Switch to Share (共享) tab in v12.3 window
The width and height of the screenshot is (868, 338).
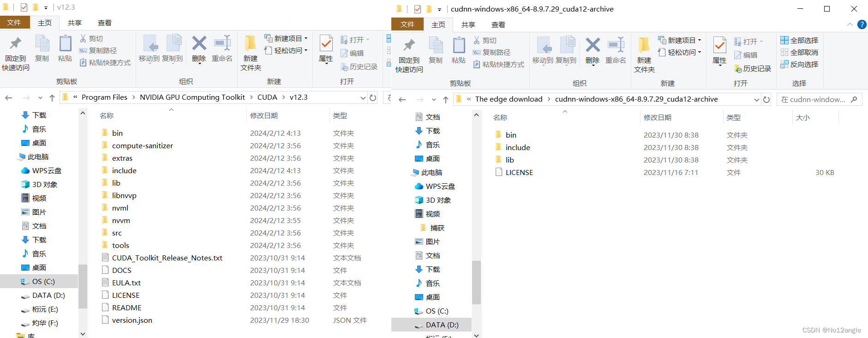pyautogui.click(x=75, y=23)
